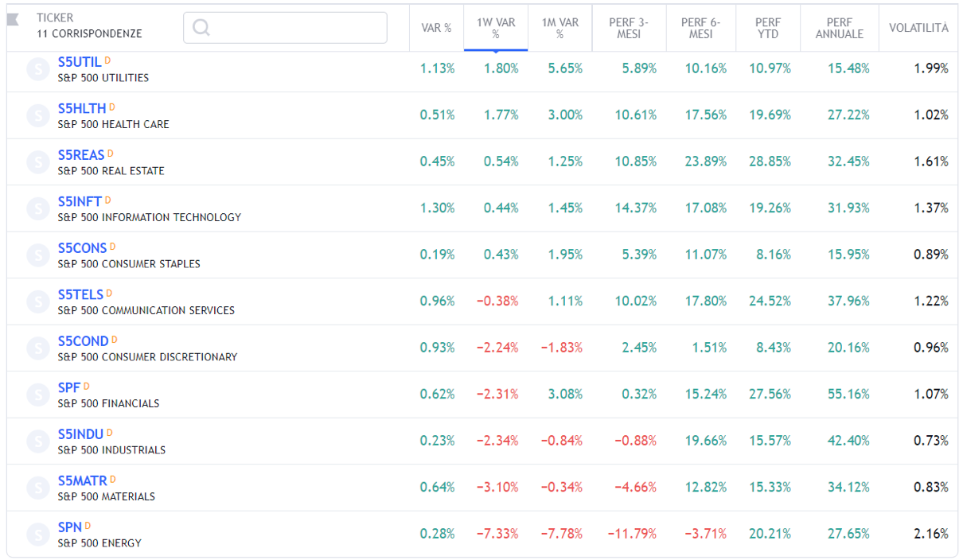Open the S5MATR ticker link
Screen dimensions: 963x560
tap(82, 480)
